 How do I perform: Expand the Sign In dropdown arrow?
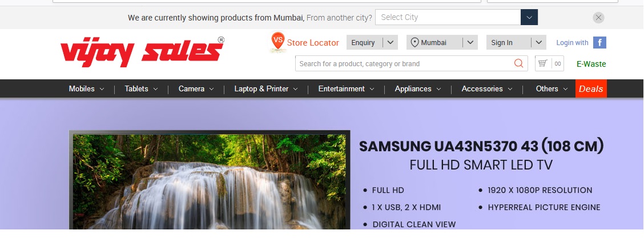[539, 42]
